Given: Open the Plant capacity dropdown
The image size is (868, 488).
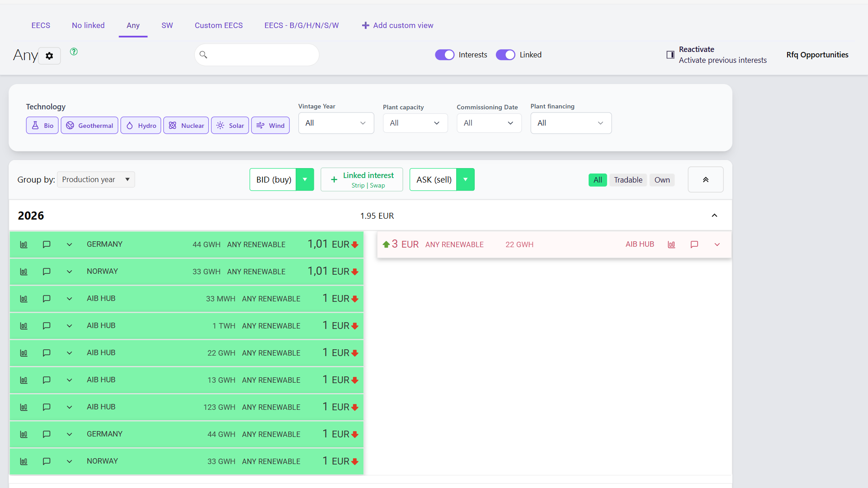Looking at the screenshot, I should point(415,123).
